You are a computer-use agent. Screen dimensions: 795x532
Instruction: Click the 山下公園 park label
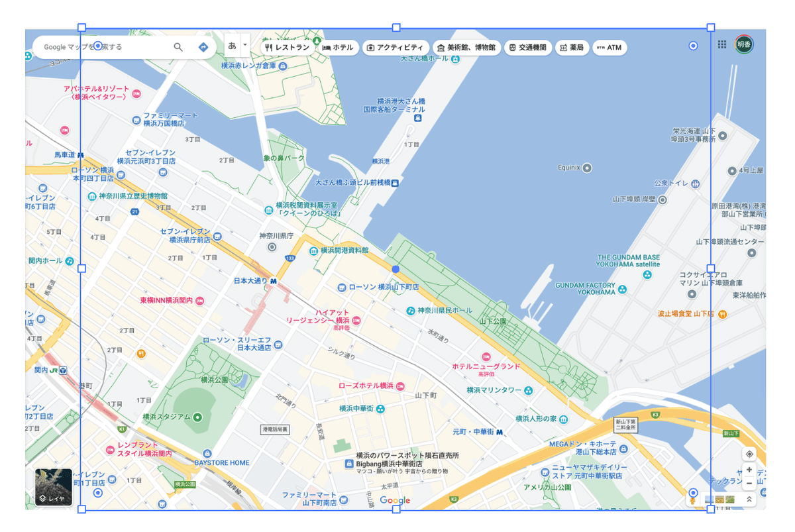pos(494,321)
